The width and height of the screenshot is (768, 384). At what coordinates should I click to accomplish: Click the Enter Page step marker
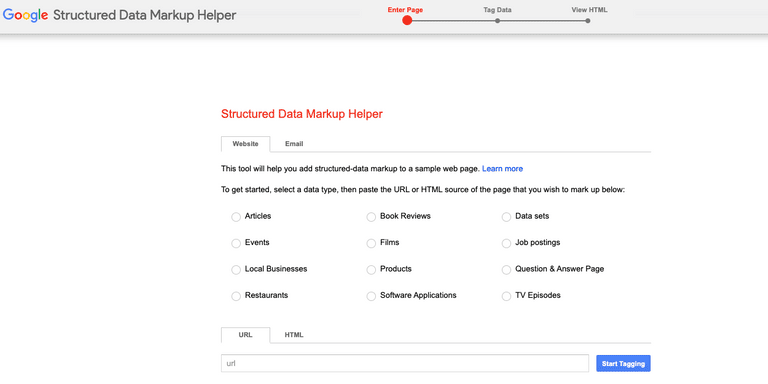[407, 20]
